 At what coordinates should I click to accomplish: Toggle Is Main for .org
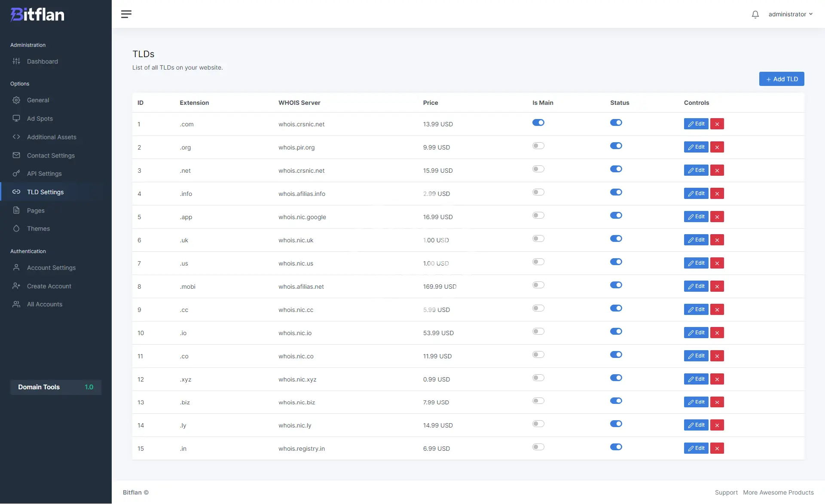coord(538,146)
